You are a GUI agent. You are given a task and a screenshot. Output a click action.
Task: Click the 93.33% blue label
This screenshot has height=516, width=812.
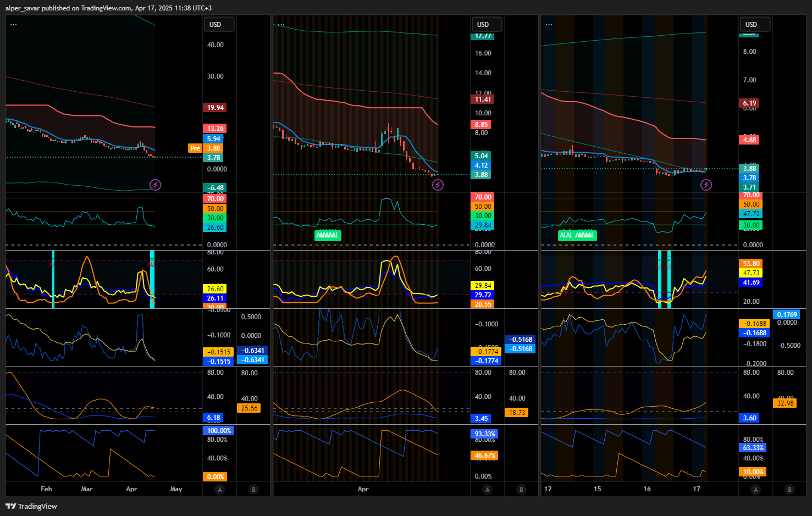click(484, 434)
